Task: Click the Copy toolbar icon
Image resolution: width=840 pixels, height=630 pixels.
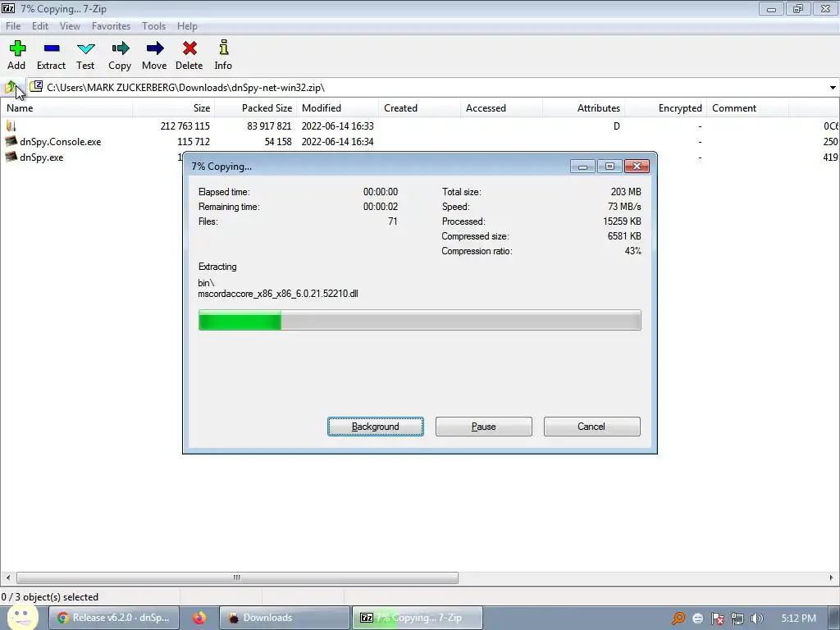Action: click(120, 48)
